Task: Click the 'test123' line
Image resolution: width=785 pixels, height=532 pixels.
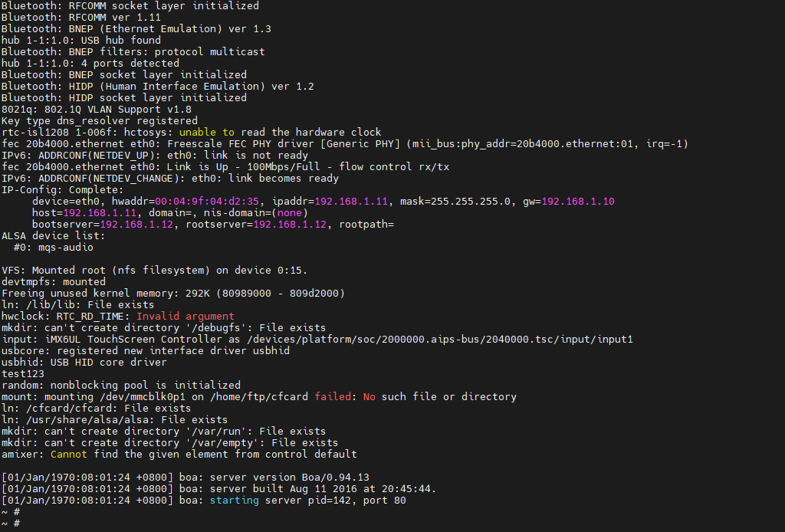Action: [23, 374]
